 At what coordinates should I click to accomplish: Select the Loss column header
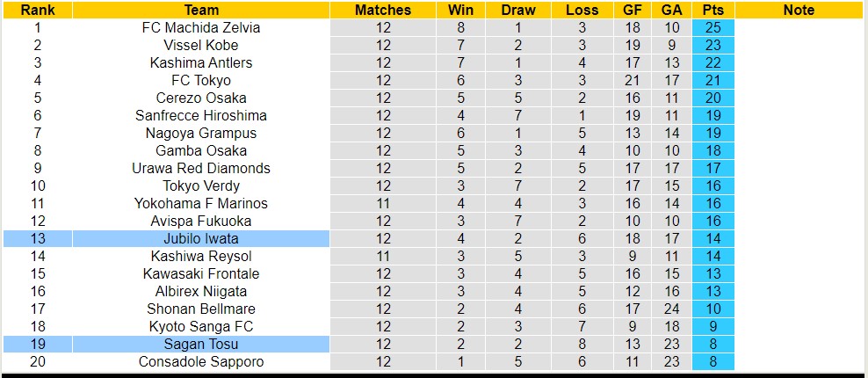(x=582, y=11)
